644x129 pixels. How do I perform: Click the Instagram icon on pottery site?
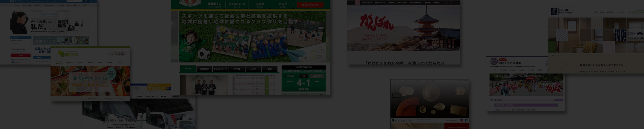tap(461, 121)
